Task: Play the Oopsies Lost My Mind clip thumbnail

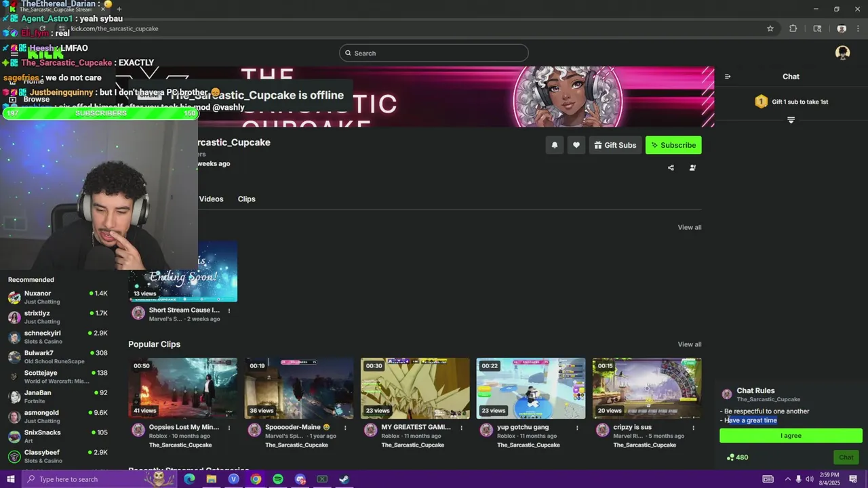Action: click(x=183, y=388)
